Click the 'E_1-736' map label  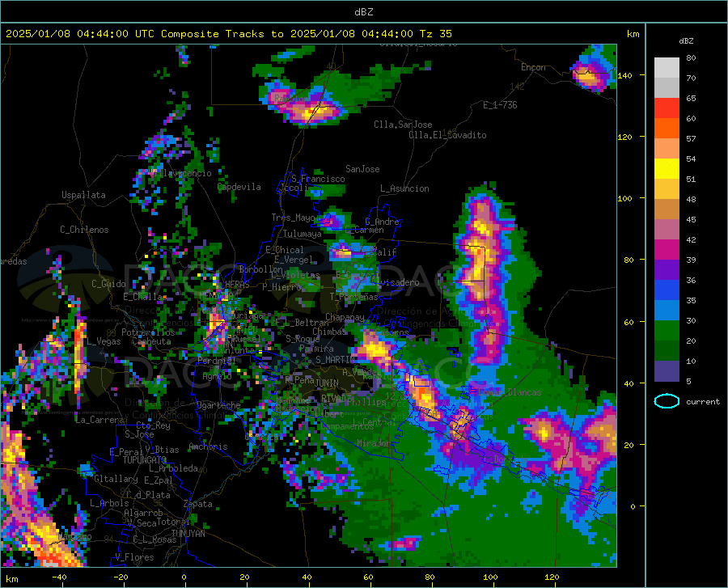click(x=500, y=105)
